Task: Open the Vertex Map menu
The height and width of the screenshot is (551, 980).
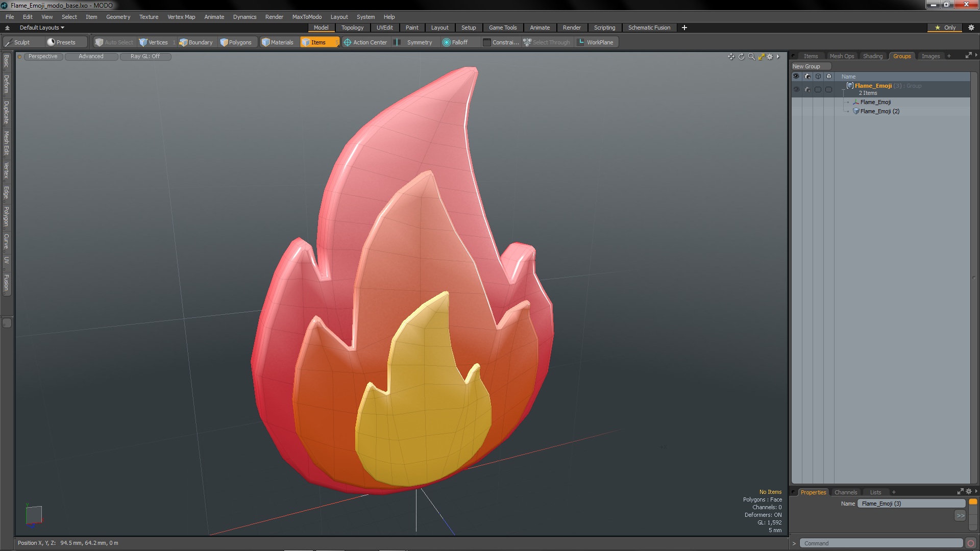Action: [x=181, y=17]
